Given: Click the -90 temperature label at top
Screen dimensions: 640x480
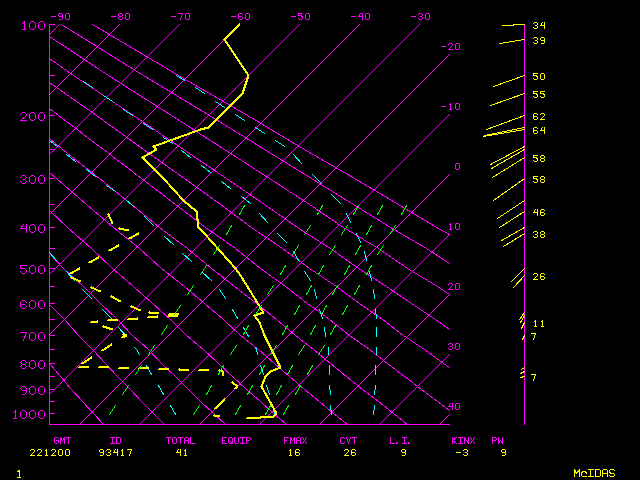Looking at the screenshot, I should 60,17.
